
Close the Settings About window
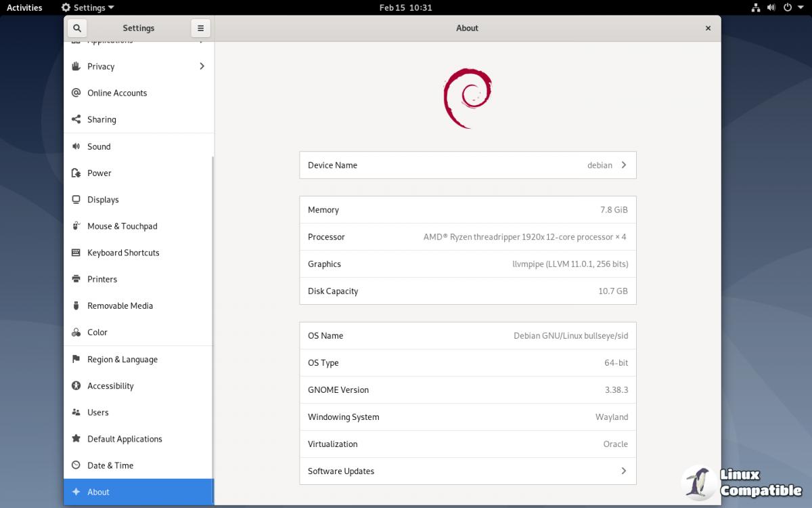tap(708, 28)
